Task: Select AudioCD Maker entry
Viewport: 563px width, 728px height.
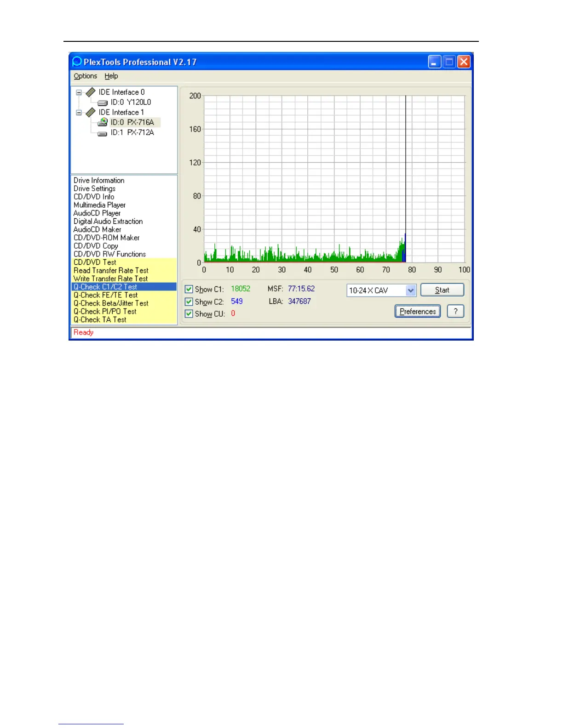Action: pyautogui.click(x=98, y=229)
